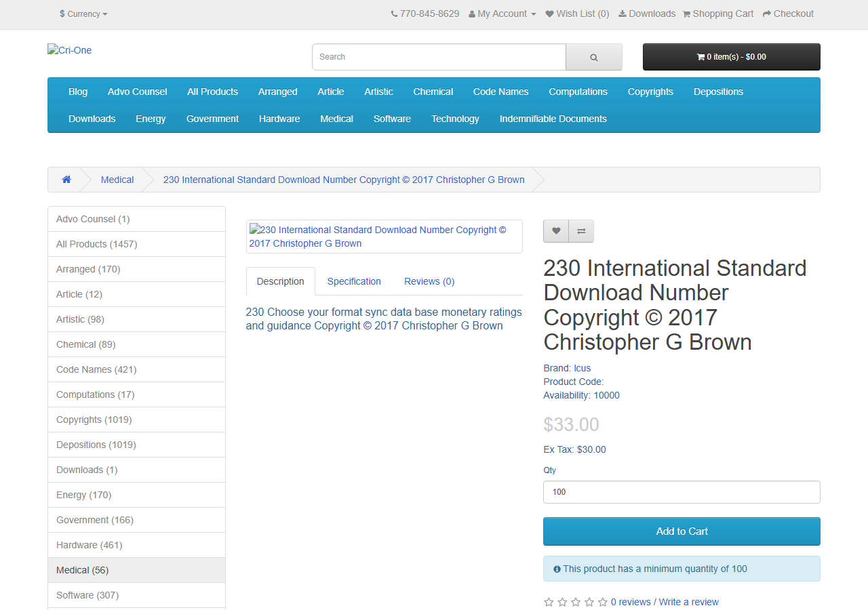This screenshot has height=610, width=868.
Task: Open Code Names in navigation menu
Action: pyautogui.click(x=501, y=91)
